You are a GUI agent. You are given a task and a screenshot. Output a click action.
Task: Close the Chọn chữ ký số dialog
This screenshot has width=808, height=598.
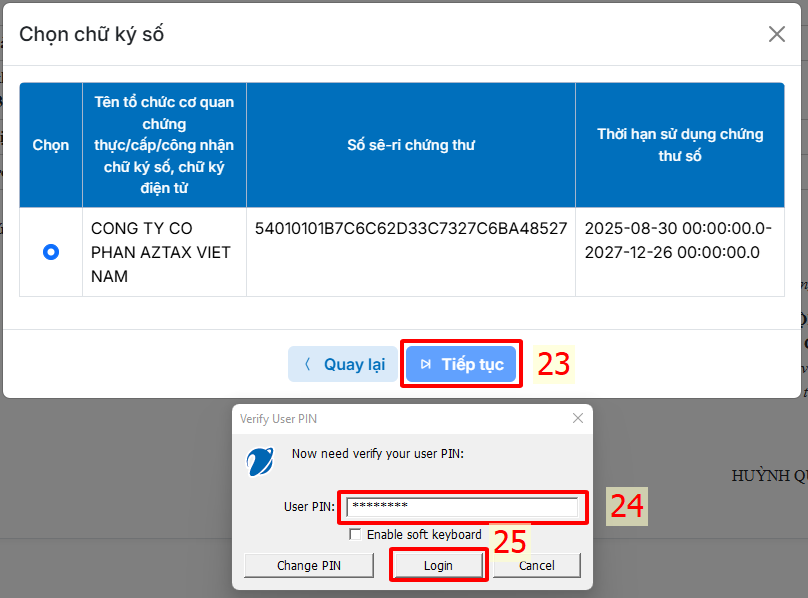776,34
